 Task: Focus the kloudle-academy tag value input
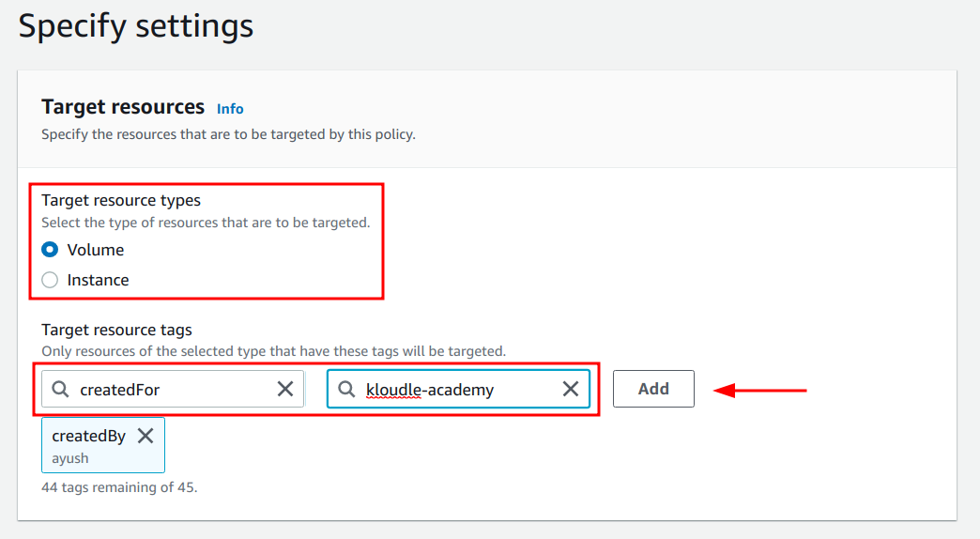(458, 389)
